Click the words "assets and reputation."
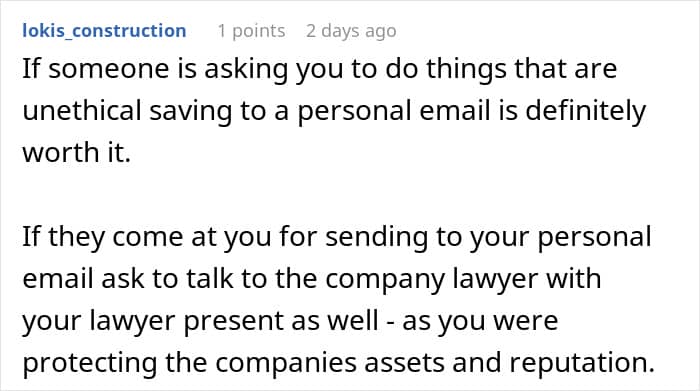700x391 pixels. point(509,363)
